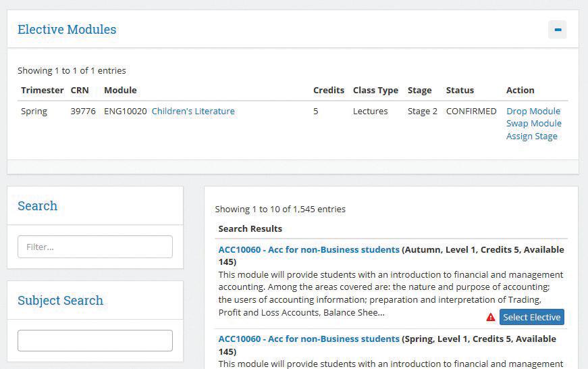The width and height of the screenshot is (588, 369).
Task: Sort by the CRN column header
Action: [x=79, y=91]
